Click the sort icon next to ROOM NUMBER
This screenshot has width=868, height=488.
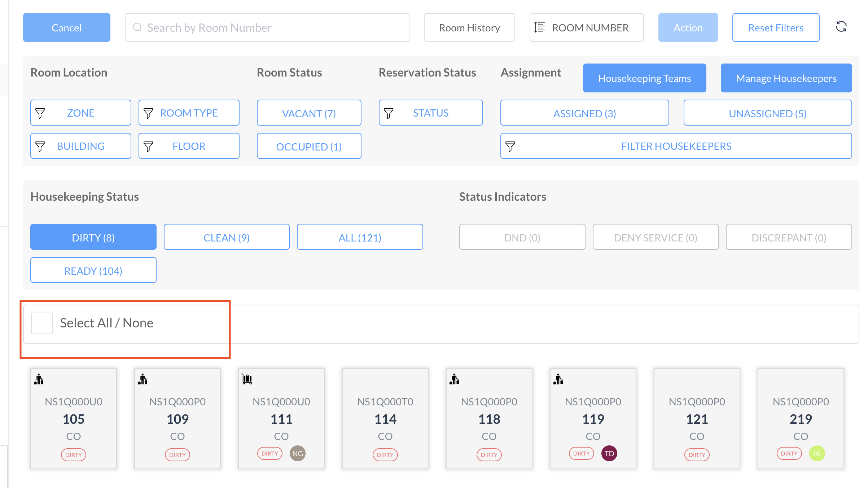(x=539, y=27)
